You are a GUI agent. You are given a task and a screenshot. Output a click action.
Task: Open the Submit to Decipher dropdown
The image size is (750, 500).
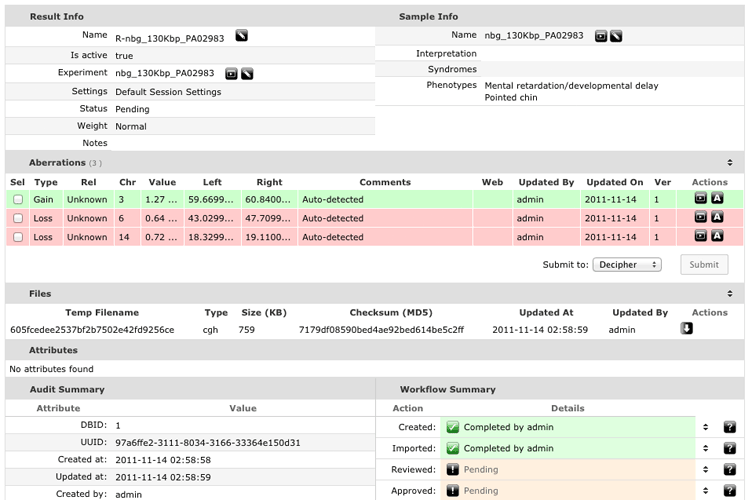627,265
